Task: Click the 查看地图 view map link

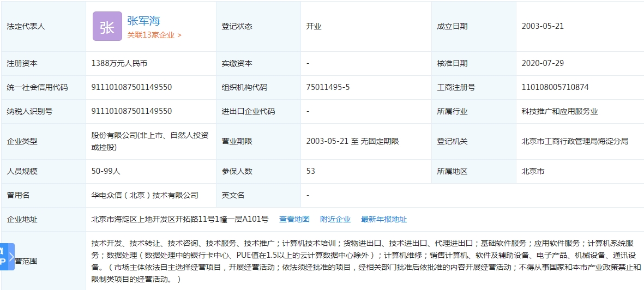Action: 294,219
